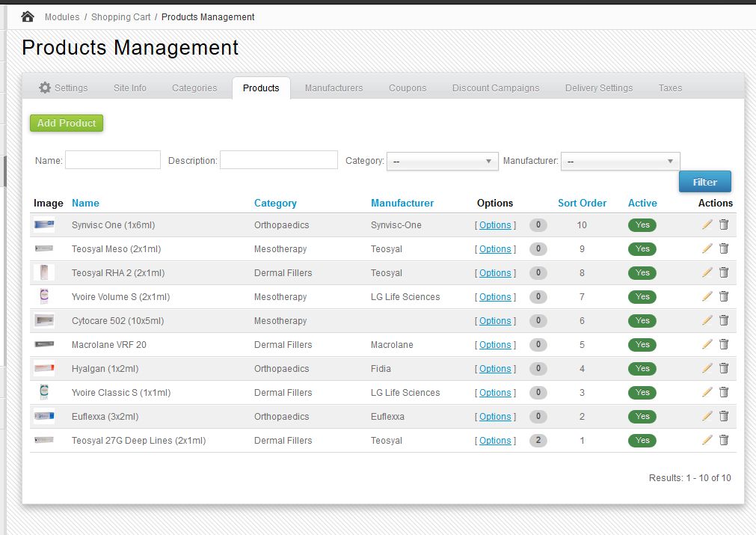Expand the Manufacturer filter dropdown
This screenshot has width=756, height=535.
click(620, 161)
